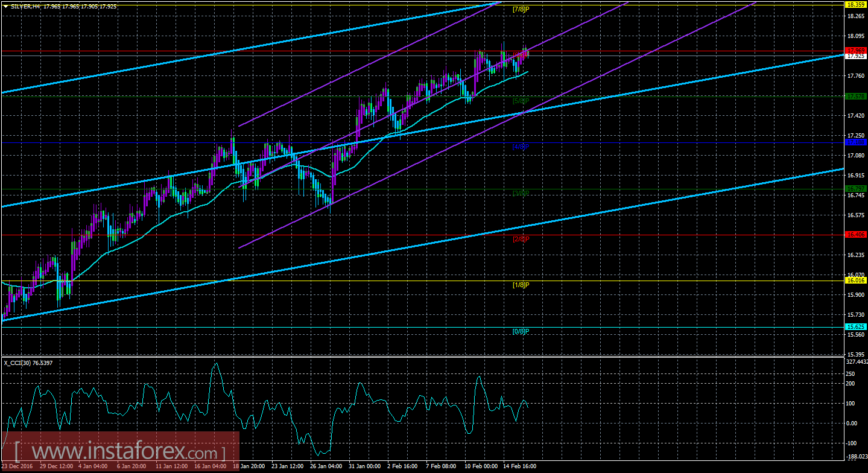Click the 17.578 green price tag
This screenshot has height=473, width=868.
[x=855, y=97]
